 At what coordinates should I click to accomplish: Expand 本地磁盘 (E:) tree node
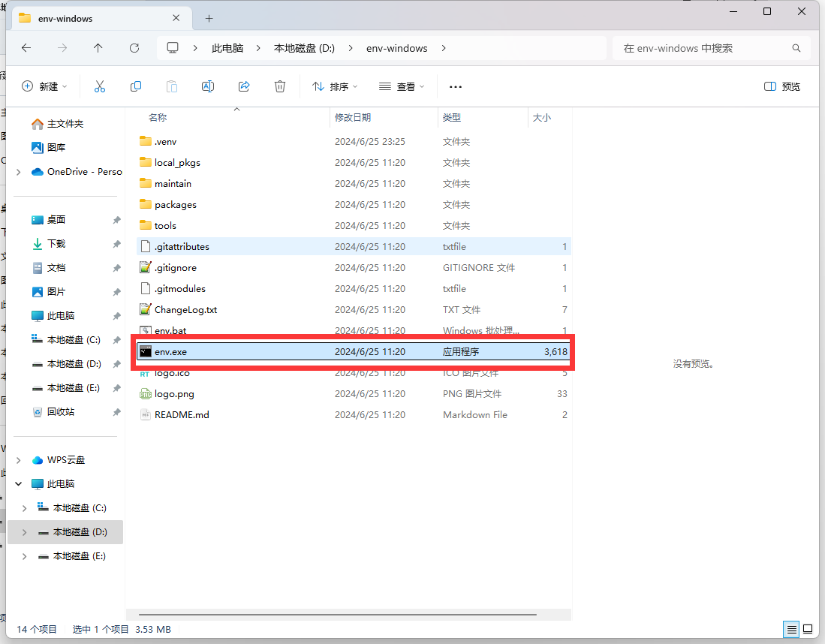pos(24,556)
